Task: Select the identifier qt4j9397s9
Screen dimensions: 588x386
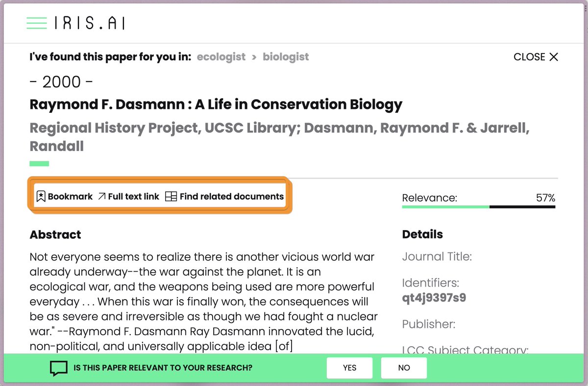Action: [x=434, y=297]
